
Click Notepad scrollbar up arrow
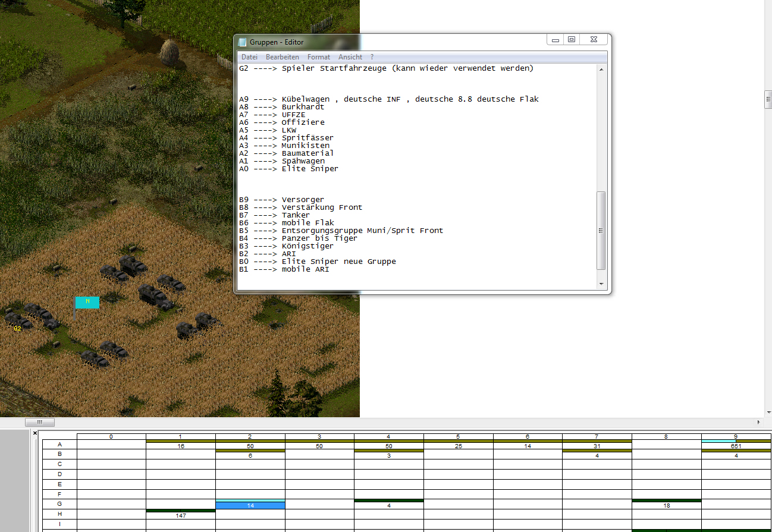[x=601, y=69]
